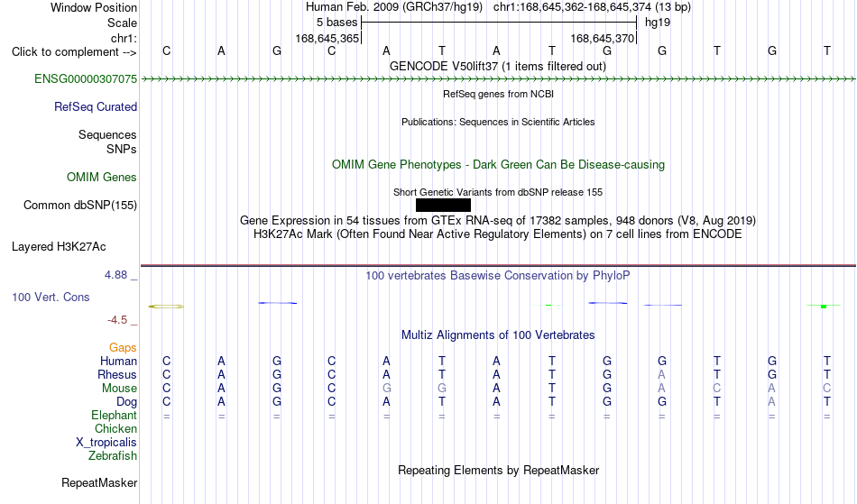Click the black dbSNP variant item
857x504 pixels.
[443, 206]
